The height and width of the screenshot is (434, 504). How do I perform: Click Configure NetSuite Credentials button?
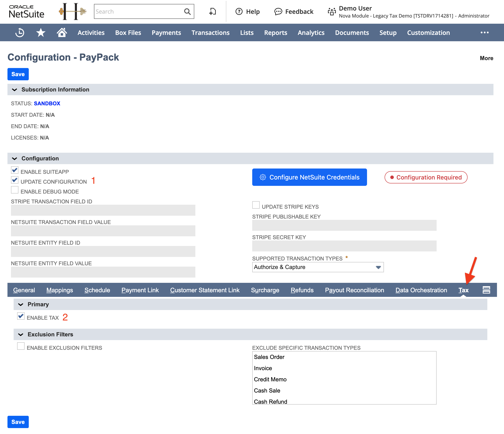[310, 177]
